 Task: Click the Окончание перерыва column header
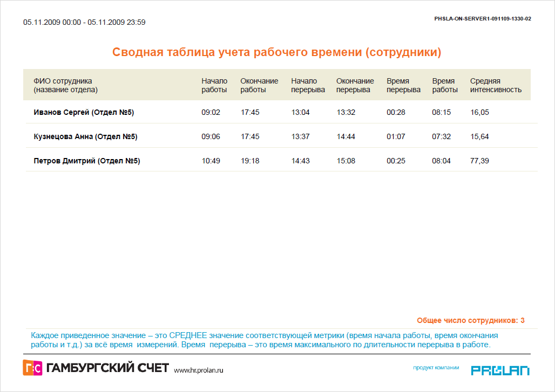[x=355, y=85]
